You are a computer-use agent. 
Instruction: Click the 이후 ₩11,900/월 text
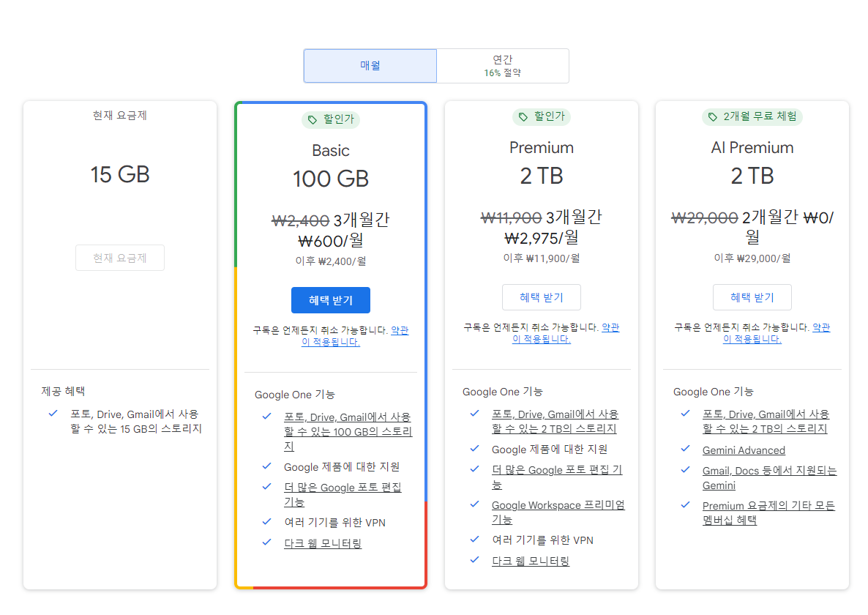pyautogui.click(x=542, y=258)
